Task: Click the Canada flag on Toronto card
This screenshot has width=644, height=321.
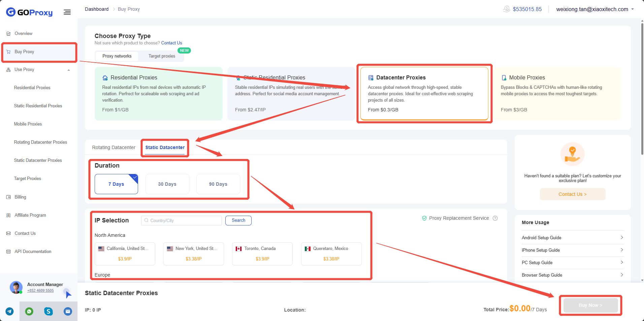Action: click(x=239, y=249)
